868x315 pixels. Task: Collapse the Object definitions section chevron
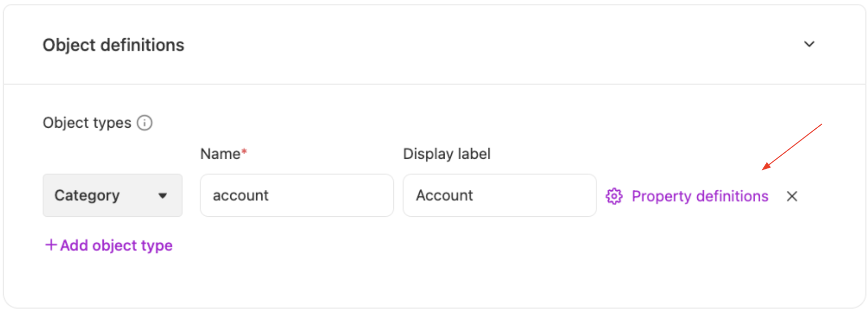tap(809, 44)
